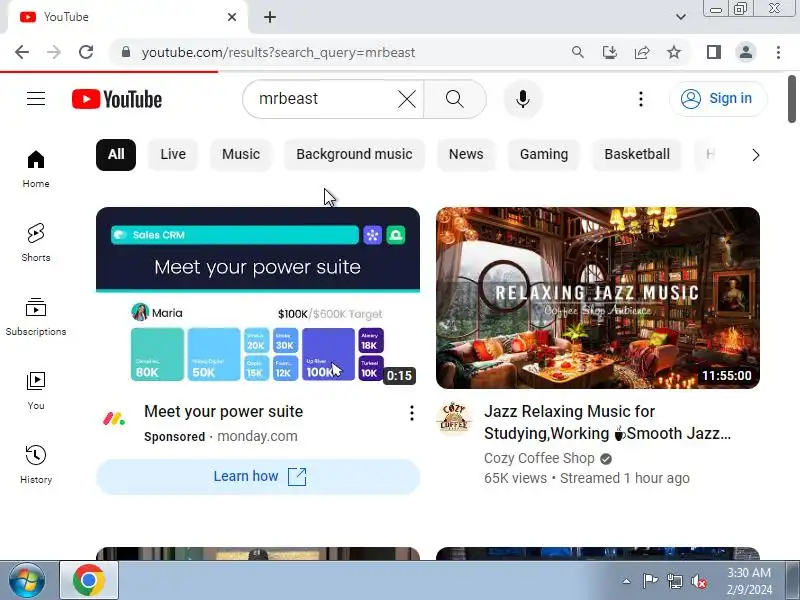The width and height of the screenshot is (800, 600).
Task: Open YouTube settings three-dot menu
Action: 641,99
